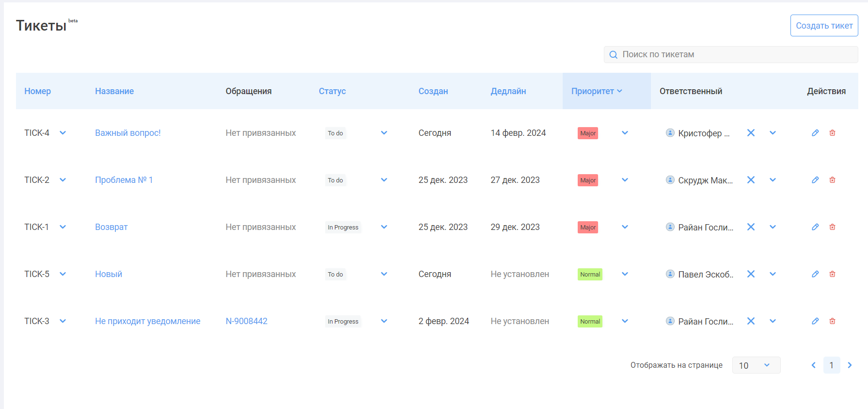Remove assignee Райан Гослинг from TICK-1
868x409 pixels.
751,227
